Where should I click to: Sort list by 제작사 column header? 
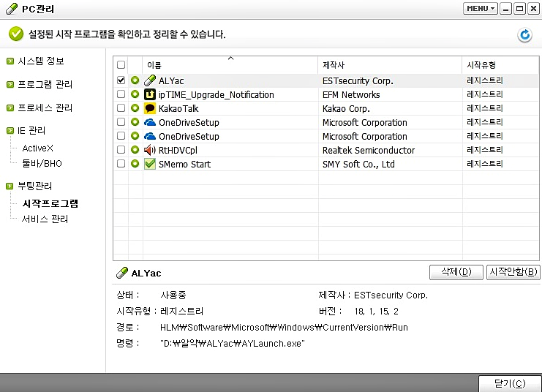coord(390,64)
